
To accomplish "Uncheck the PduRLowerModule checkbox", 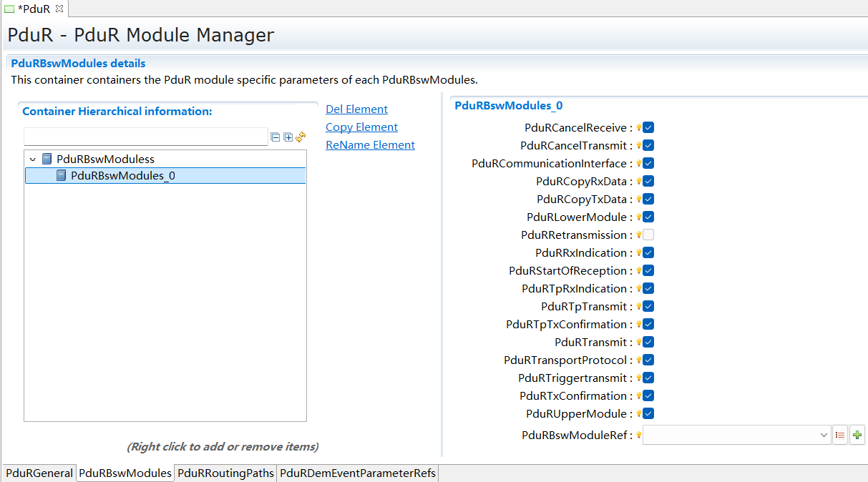I will coord(648,217).
